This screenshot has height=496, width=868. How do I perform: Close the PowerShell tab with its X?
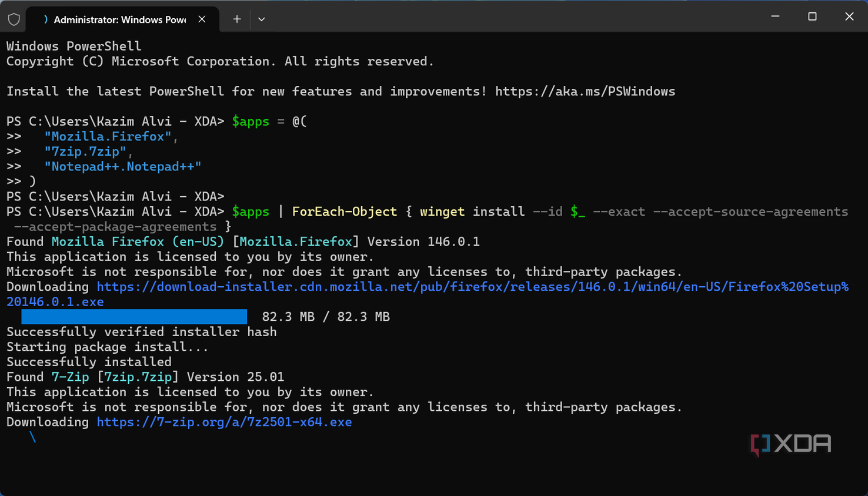coord(202,19)
